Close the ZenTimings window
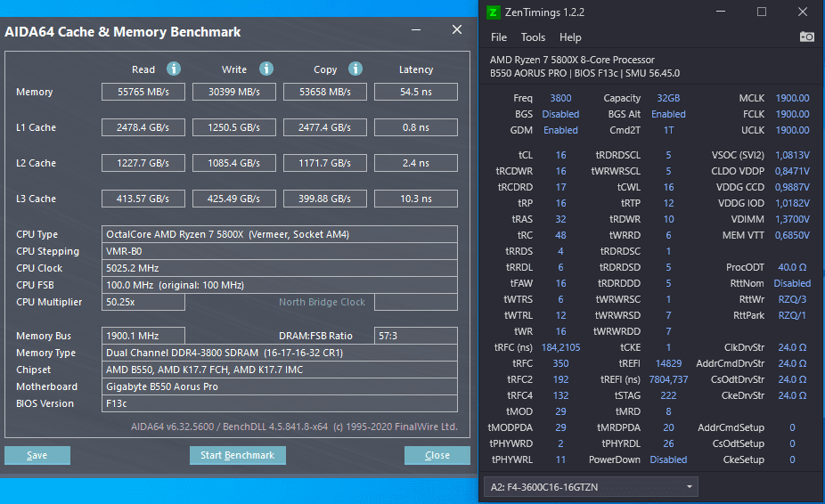 pos(803,12)
